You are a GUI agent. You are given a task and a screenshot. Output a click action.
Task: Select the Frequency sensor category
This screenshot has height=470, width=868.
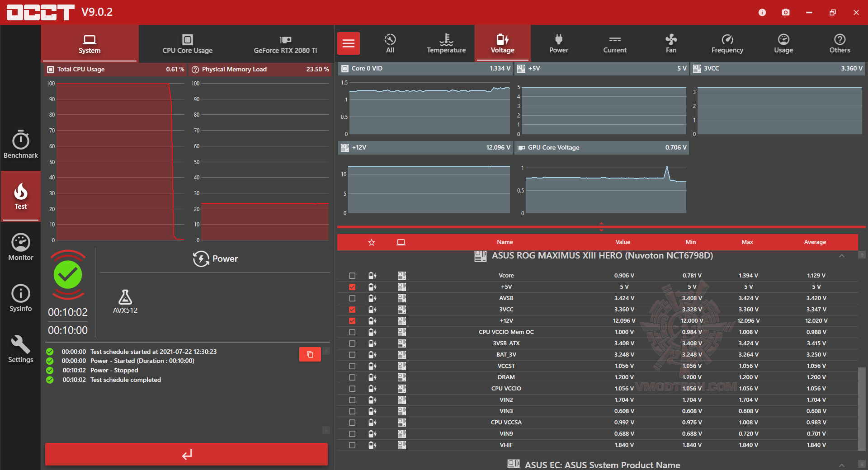[727, 43]
